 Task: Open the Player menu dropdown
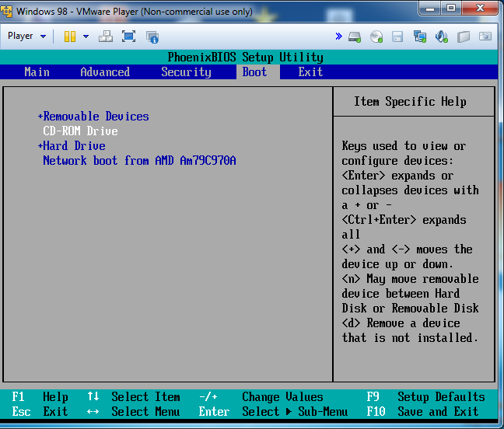26,36
